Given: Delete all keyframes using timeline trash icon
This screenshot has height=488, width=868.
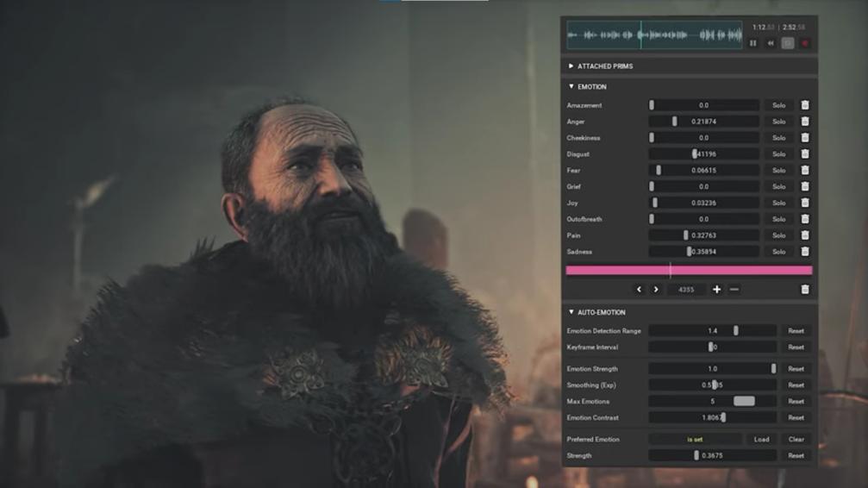Looking at the screenshot, I should [805, 289].
